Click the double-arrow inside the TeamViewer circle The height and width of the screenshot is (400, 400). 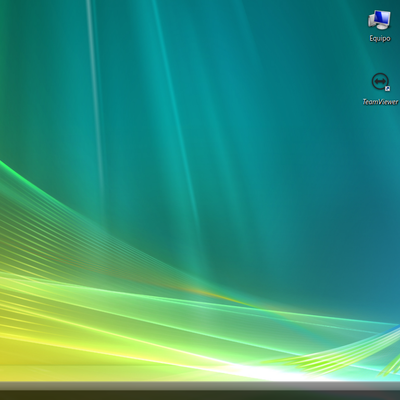pyautogui.click(x=380, y=81)
